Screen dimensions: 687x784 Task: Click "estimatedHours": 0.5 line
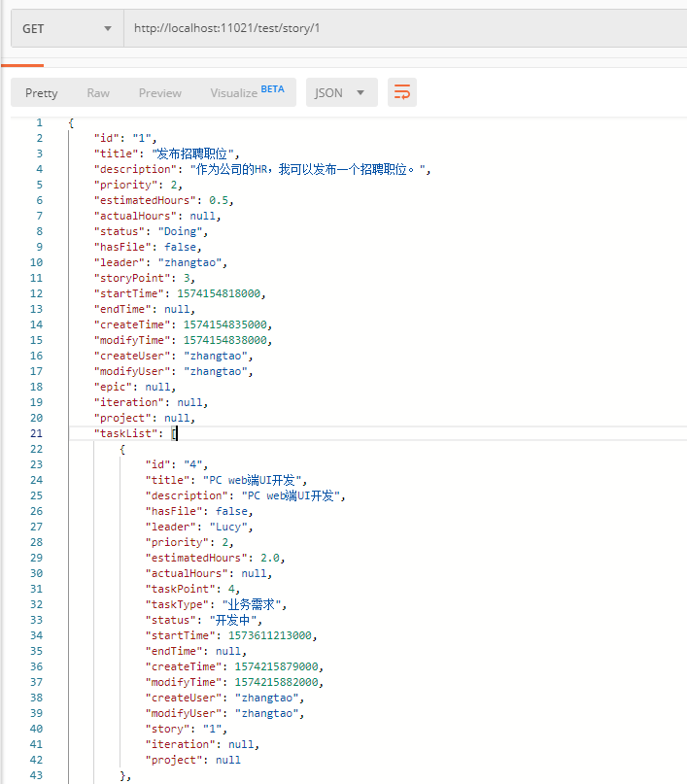[164, 200]
